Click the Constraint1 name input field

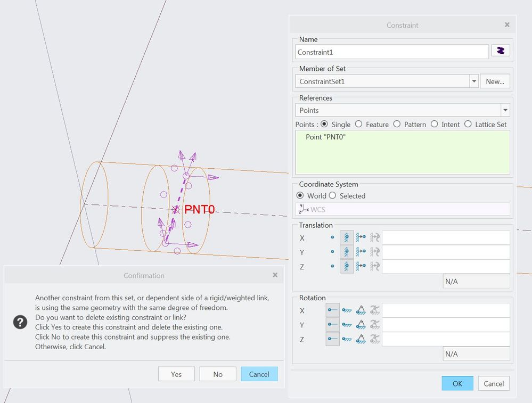[x=391, y=52]
